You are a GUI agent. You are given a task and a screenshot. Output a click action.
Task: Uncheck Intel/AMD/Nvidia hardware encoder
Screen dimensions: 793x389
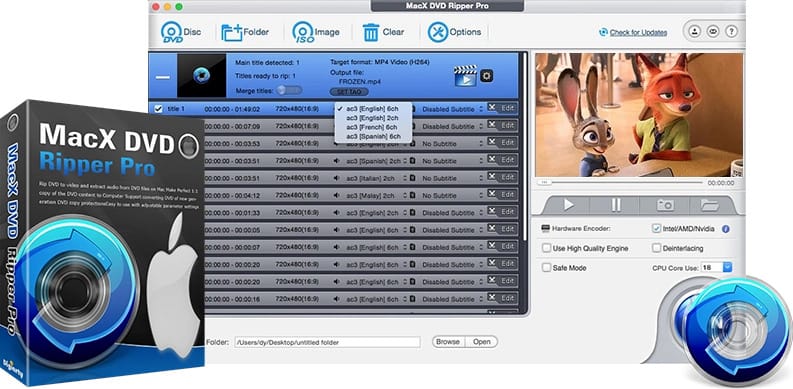pyautogui.click(x=656, y=229)
